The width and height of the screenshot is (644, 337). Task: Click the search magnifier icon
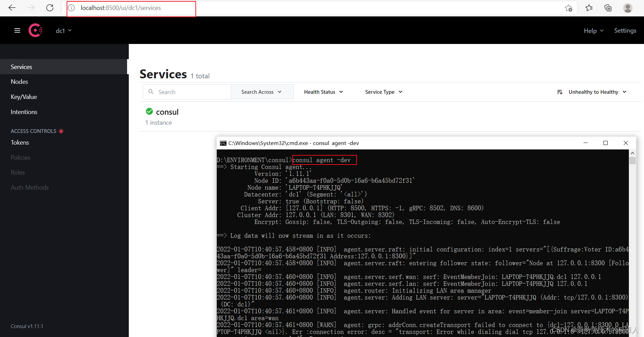pos(151,92)
